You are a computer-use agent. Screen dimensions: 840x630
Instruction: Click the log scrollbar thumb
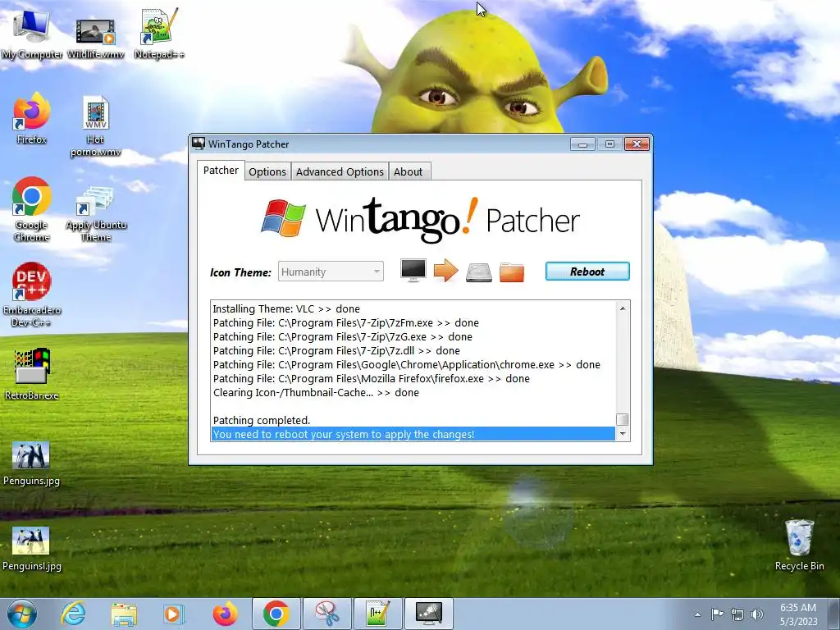coord(622,419)
